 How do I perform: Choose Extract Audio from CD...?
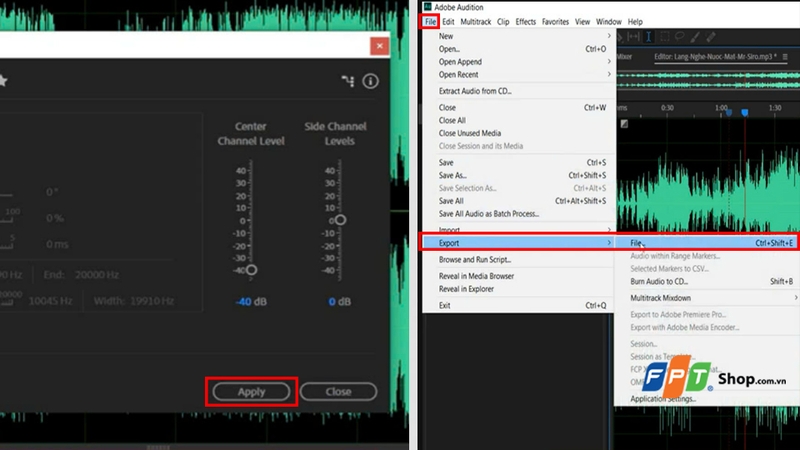pos(519,91)
